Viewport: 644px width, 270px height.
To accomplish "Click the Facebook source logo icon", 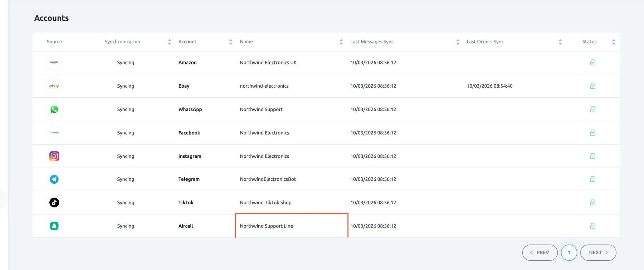I will pos(54,133).
